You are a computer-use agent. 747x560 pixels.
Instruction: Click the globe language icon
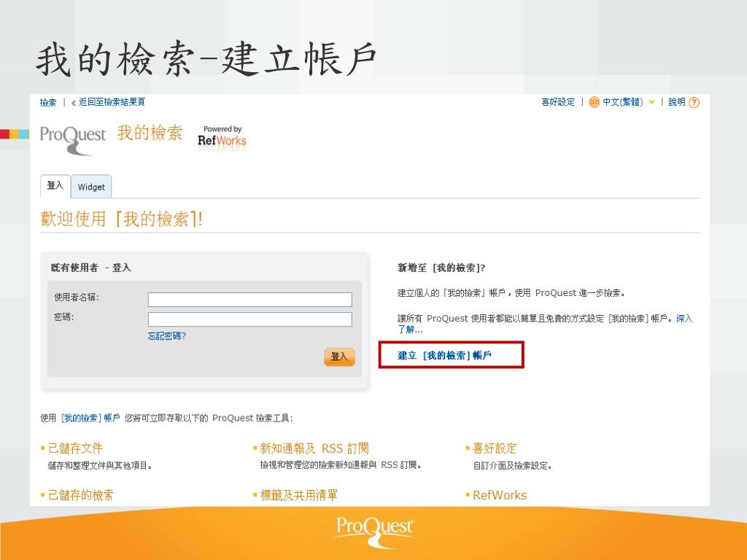click(594, 102)
